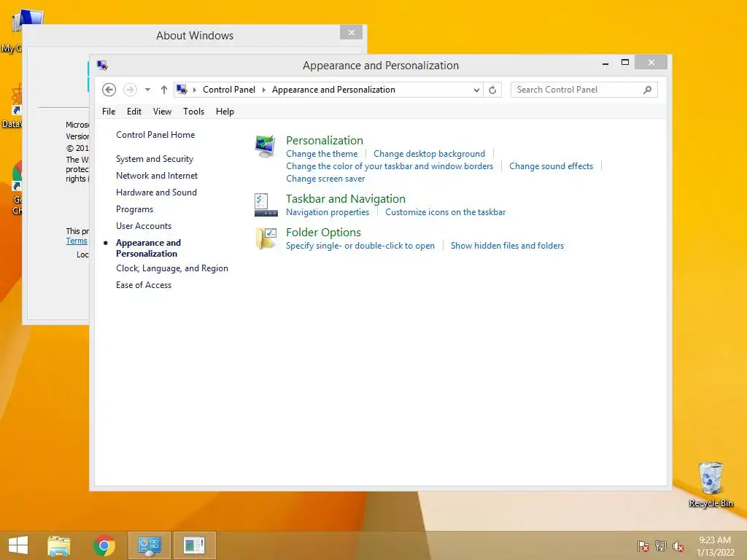This screenshot has width=747, height=560.
Task: Launch Google Chrome from the taskbar
Action: click(x=104, y=545)
